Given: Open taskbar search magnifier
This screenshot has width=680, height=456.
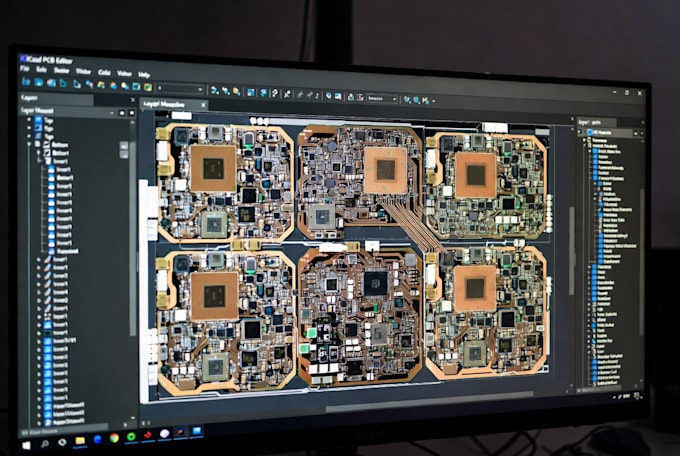Looking at the screenshot, I should [x=44, y=443].
